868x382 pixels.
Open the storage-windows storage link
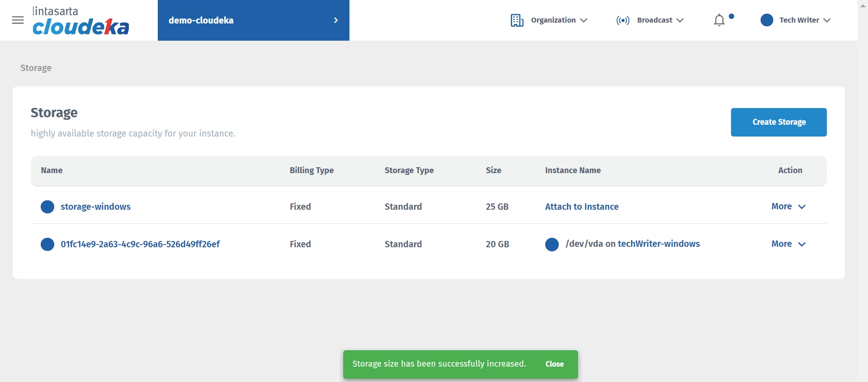95,207
